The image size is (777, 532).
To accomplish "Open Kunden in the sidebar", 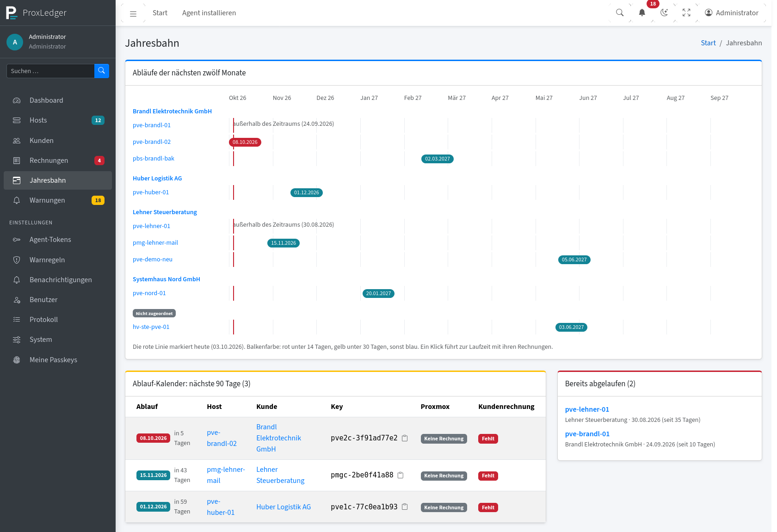I will pos(58,141).
